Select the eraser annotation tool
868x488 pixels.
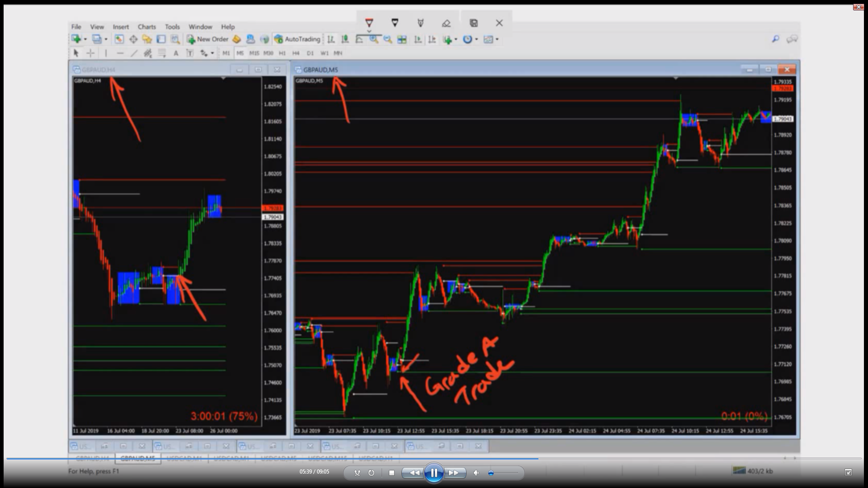[x=446, y=23]
